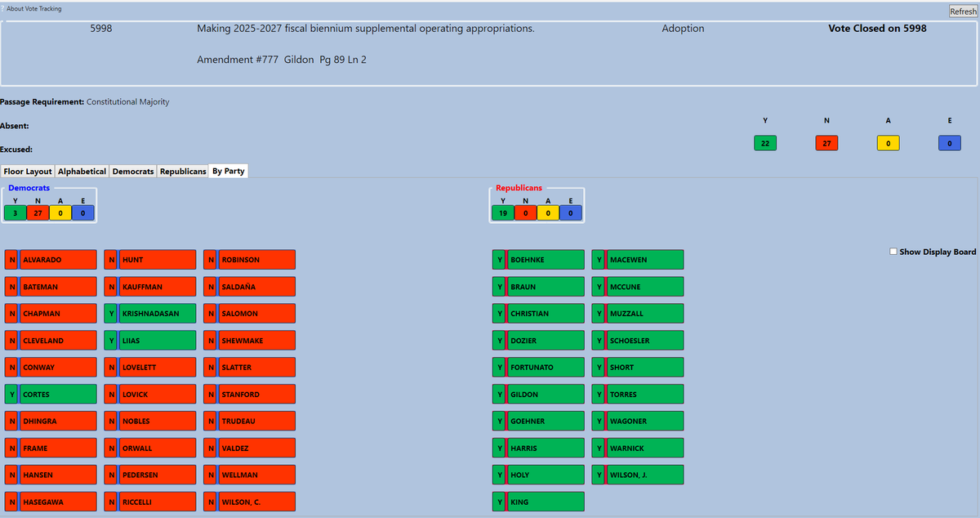Select ORWALL's vote entry
This screenshot has height=518, width=980.
(150, 449)
